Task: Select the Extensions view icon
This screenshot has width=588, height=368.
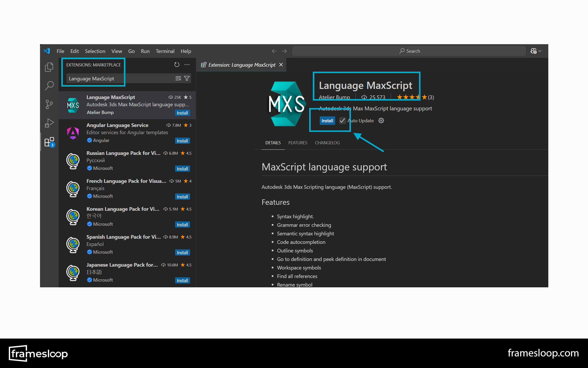Action: pos(49,142)
